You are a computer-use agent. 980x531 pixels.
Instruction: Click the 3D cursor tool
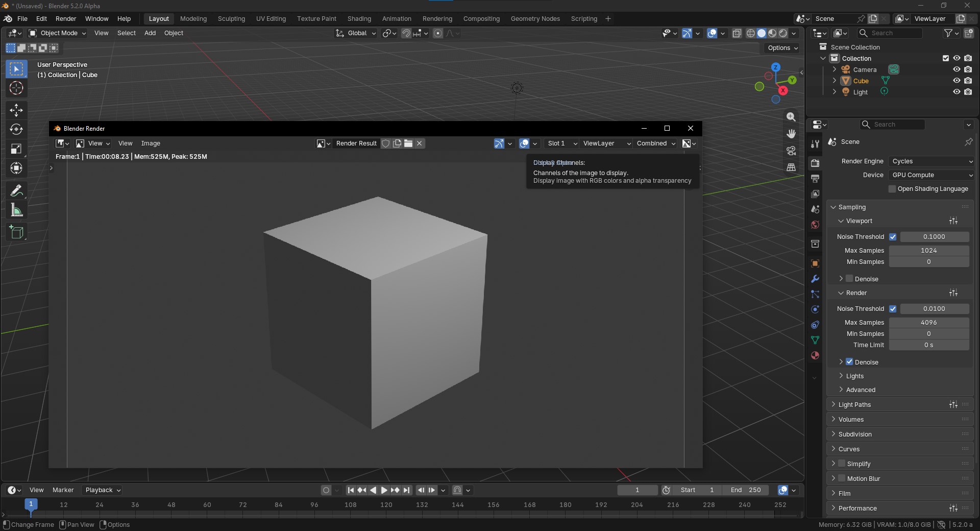pos(16,88)
